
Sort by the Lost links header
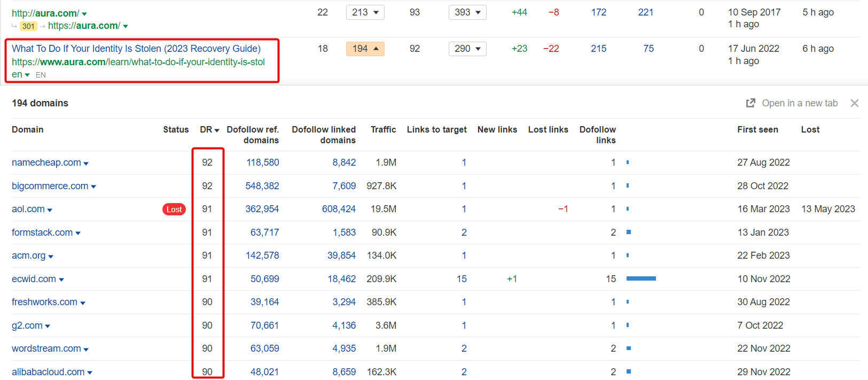pos(548,130)
